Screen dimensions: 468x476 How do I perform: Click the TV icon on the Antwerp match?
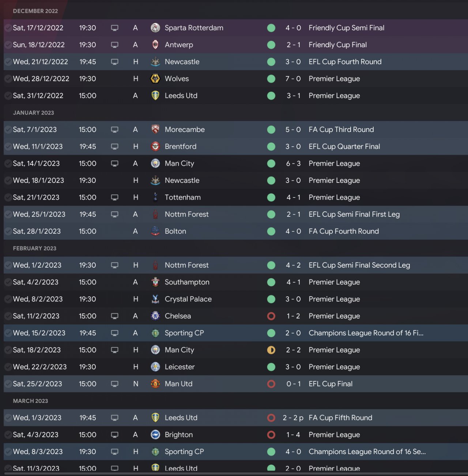pos(114,45)
